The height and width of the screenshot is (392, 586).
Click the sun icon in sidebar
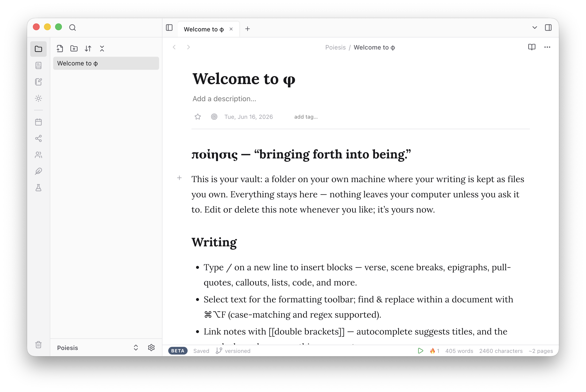[38, 98]
